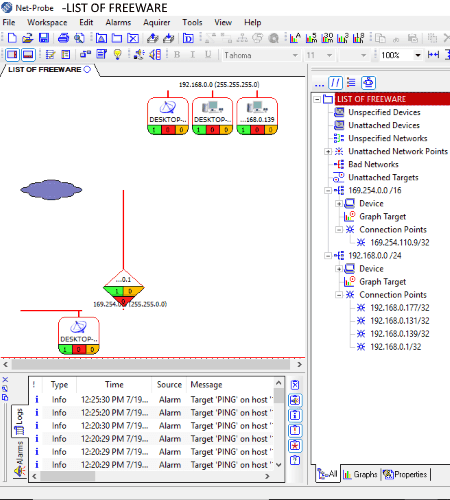Open the Alarms menu
The width and height of the screenshot is (450, 500).
[x=118, y=22]
